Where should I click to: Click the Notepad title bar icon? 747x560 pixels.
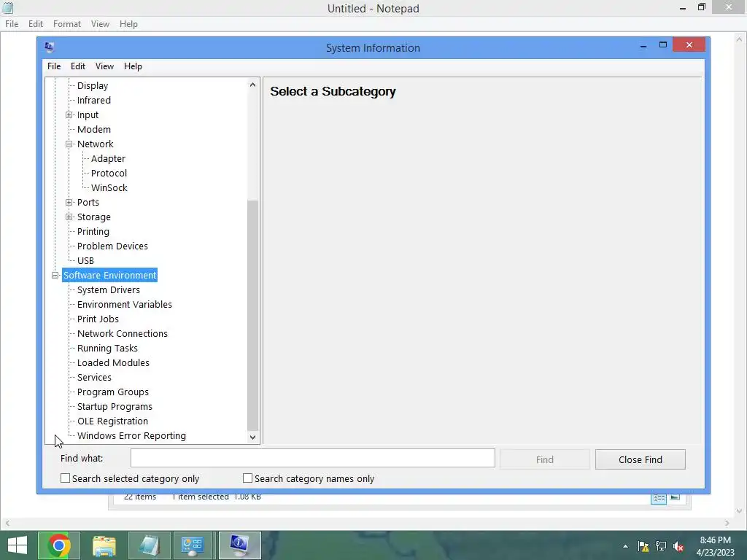pos(7,8)
